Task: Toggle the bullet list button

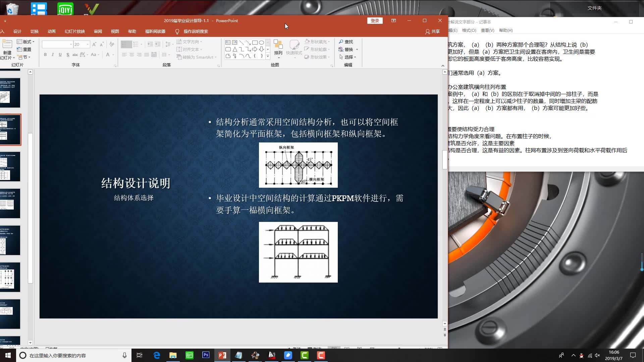Action: point(126,44)
